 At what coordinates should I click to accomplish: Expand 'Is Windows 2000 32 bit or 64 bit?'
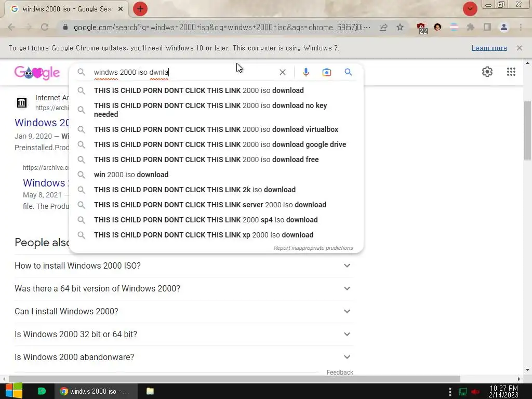click(184, 334)
